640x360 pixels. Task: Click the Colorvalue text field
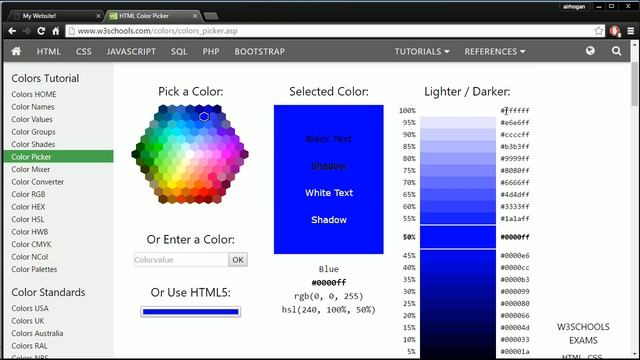pos(181,260)
